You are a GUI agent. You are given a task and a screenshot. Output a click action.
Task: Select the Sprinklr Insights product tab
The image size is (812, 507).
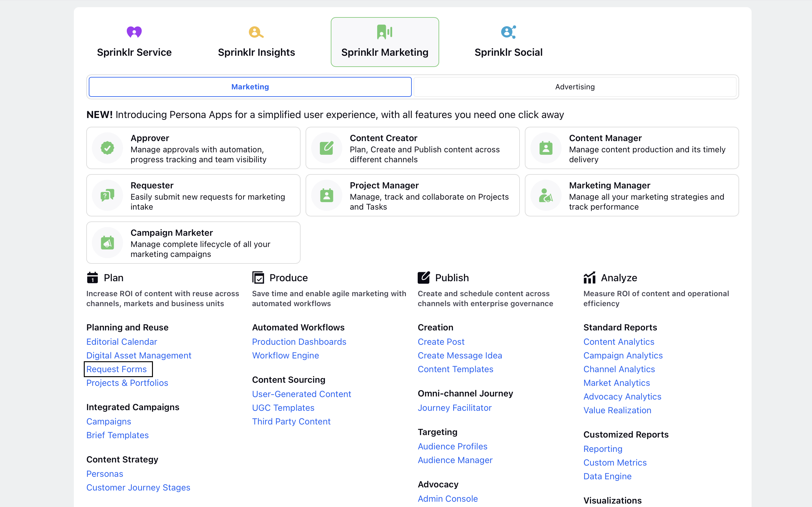[256, 42]
